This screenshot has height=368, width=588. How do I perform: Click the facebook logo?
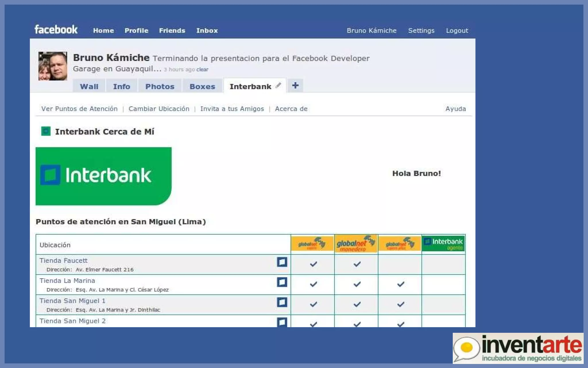pyautogui.click(x=56, y=30)
